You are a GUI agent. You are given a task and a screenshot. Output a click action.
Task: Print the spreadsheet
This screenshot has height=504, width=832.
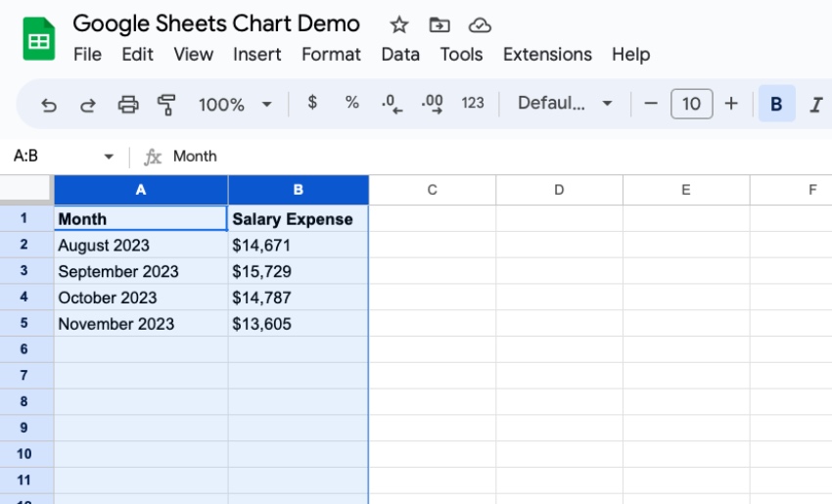(128, 105)
